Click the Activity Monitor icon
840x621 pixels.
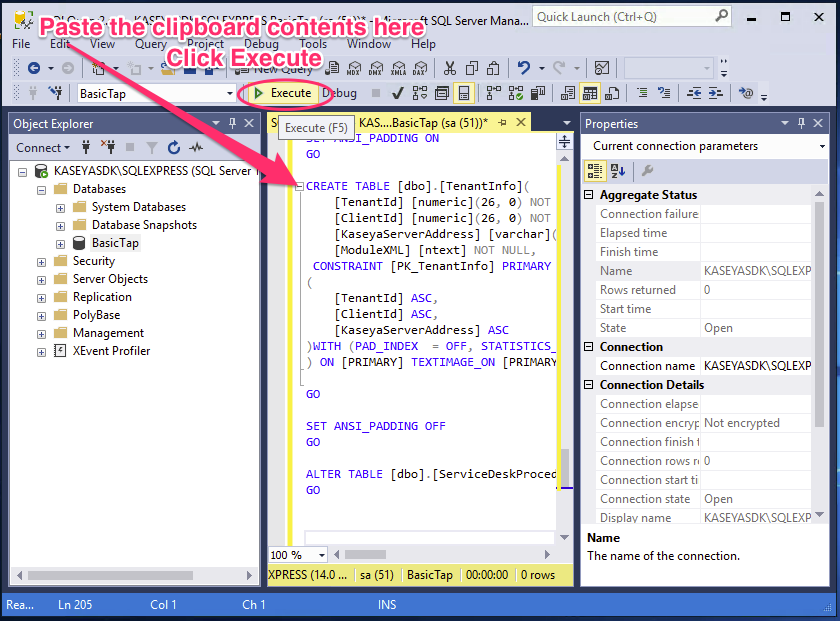[602, 68]
